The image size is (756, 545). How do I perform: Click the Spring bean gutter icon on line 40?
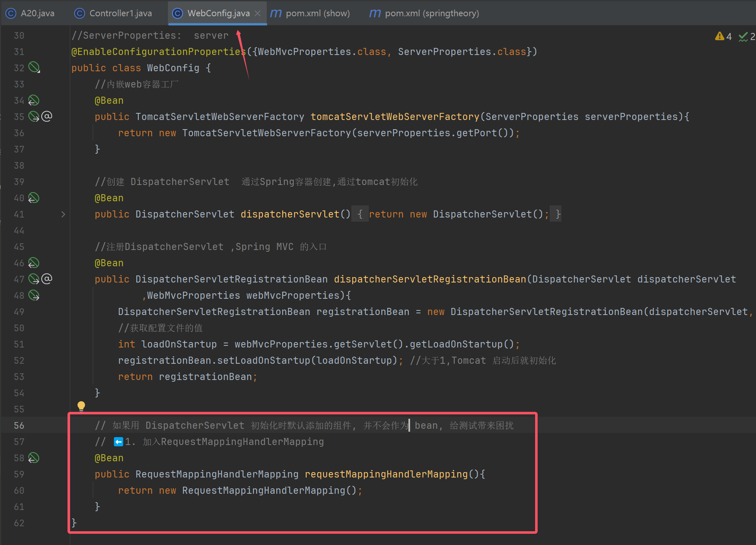(34, 198)
